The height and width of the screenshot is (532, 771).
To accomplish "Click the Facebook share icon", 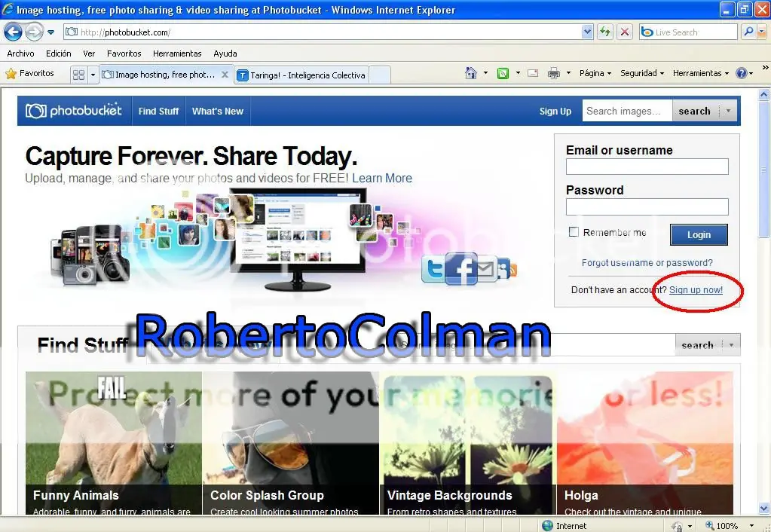I will [461, 268].
